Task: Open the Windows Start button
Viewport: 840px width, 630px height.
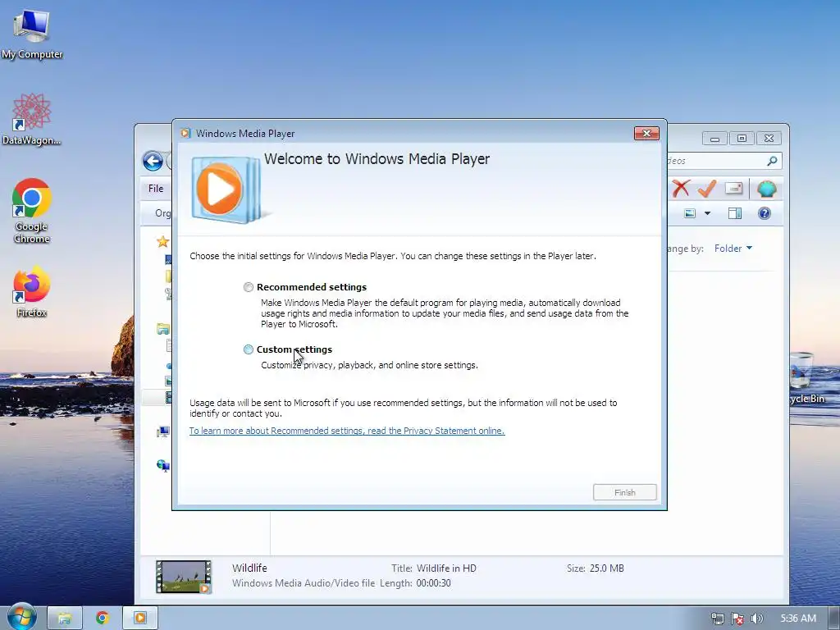Action: pos(22,617)
